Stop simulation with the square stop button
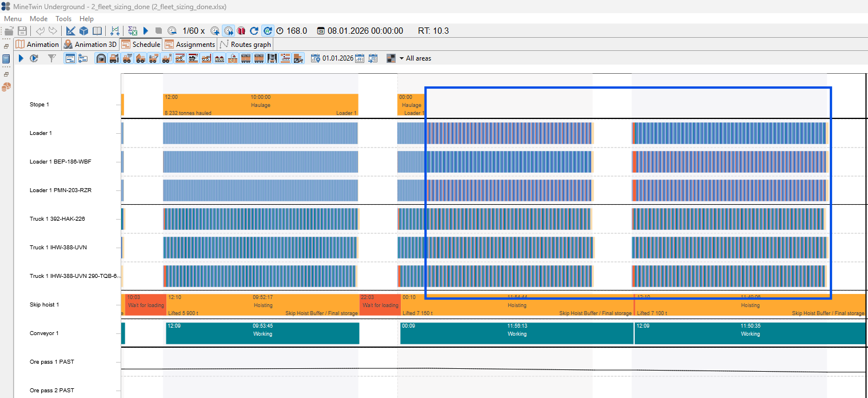 [x=158, y=31]
